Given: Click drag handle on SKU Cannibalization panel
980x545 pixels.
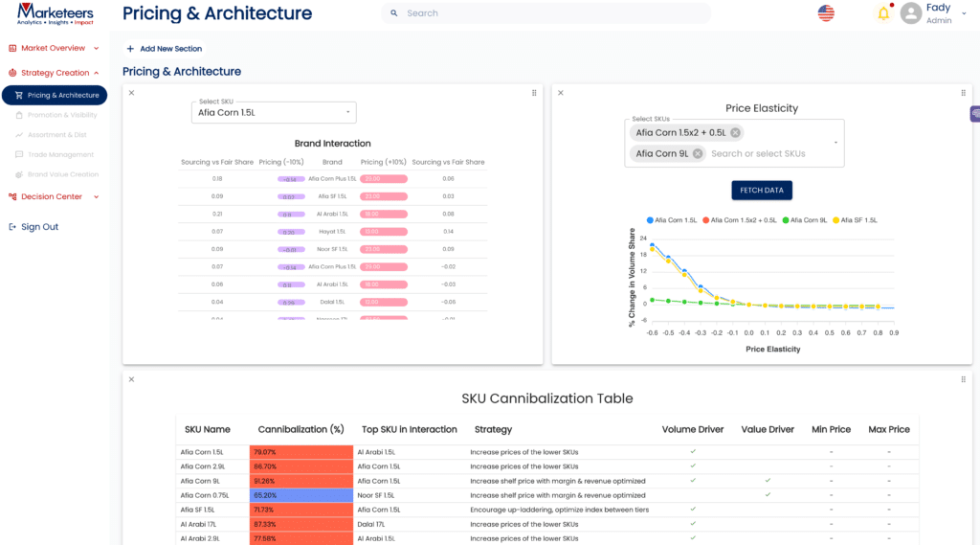Looking at the screenshot, I should [x=963, y=379].
